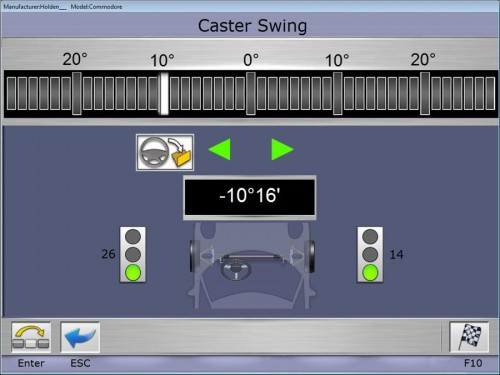The image size is (500, 375).
Task: Click the white caster swing position marker
Action: tap(164, 94)
